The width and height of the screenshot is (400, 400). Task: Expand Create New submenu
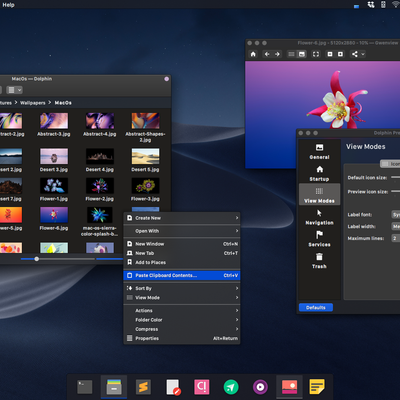point(182,218)
